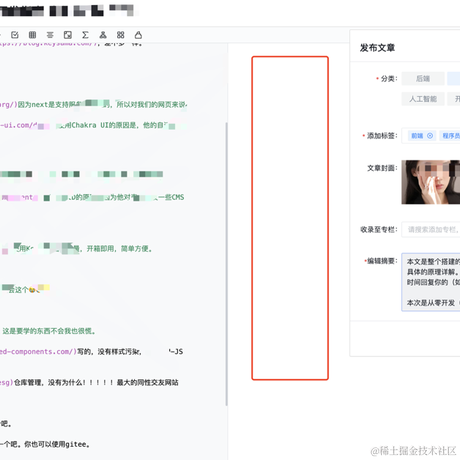
Task: Insert a math formula with the Σ icon
Action: (x=85, y=35)
